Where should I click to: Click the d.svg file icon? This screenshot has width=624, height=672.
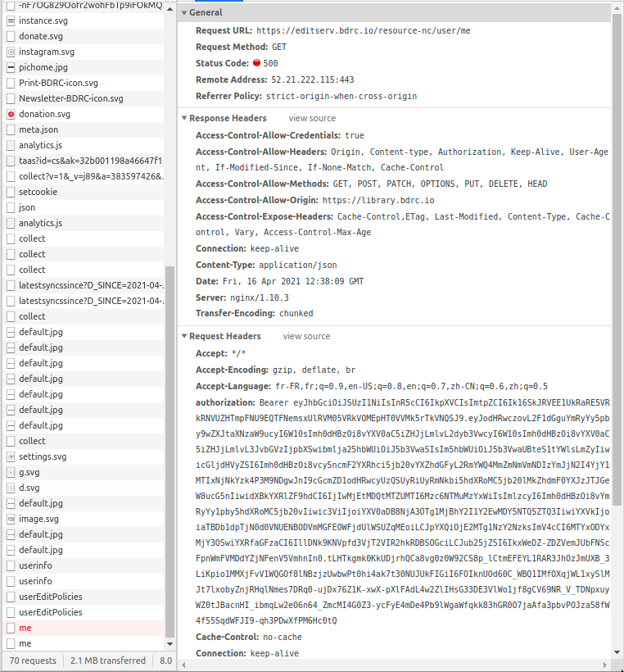pos(11,488)
